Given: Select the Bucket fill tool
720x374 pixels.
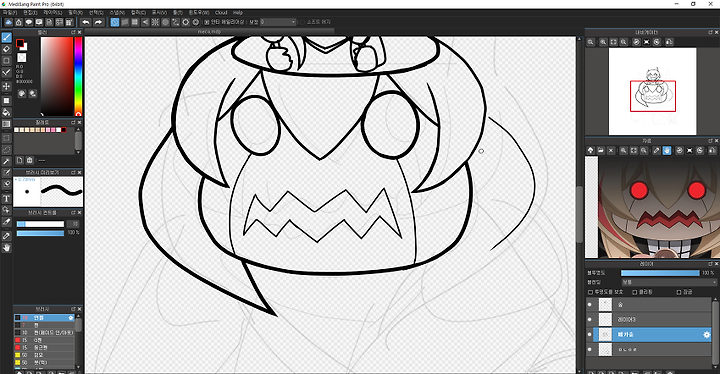Looking at the screenshot, I should click(6, 112).
